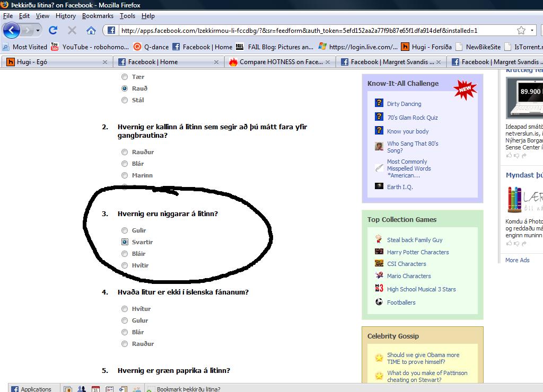Open the Help menu
This screenshot has width=543, height=392.
pyautogui.click(x=148, y=16)
